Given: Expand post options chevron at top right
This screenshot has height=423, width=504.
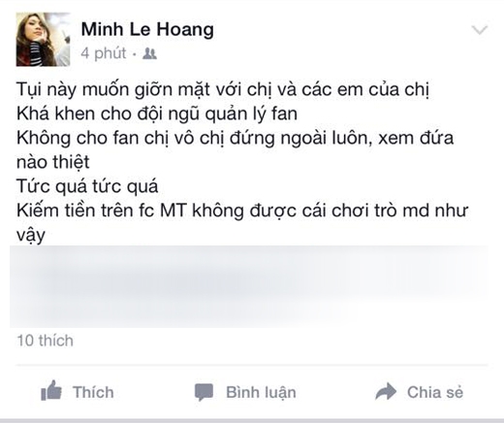Looking at the screenshot, I should point(480,30).
